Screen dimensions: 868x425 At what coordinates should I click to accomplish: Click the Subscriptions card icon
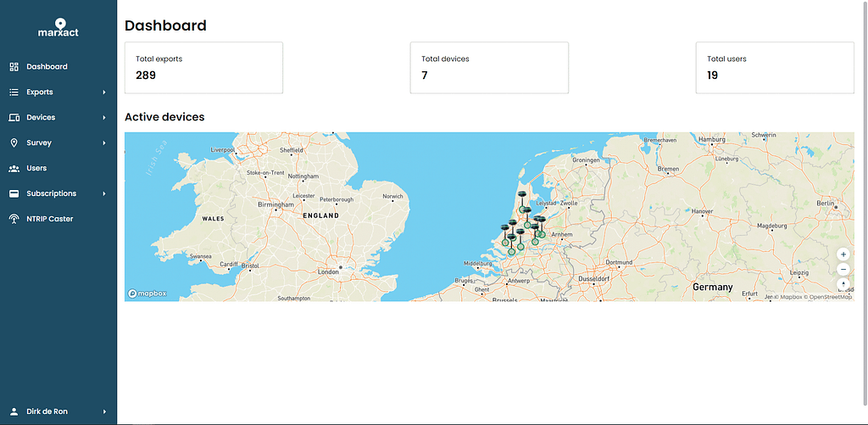[x=14, y=193]
